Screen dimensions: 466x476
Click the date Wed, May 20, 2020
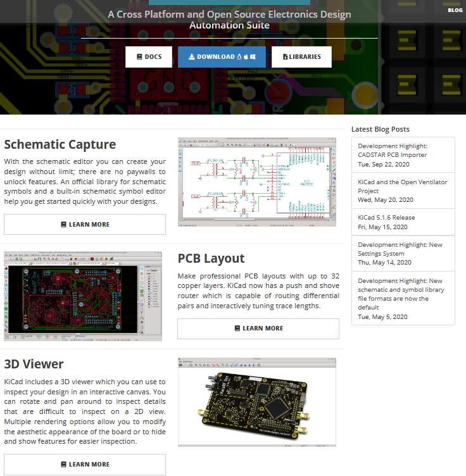tap(386, 200)
